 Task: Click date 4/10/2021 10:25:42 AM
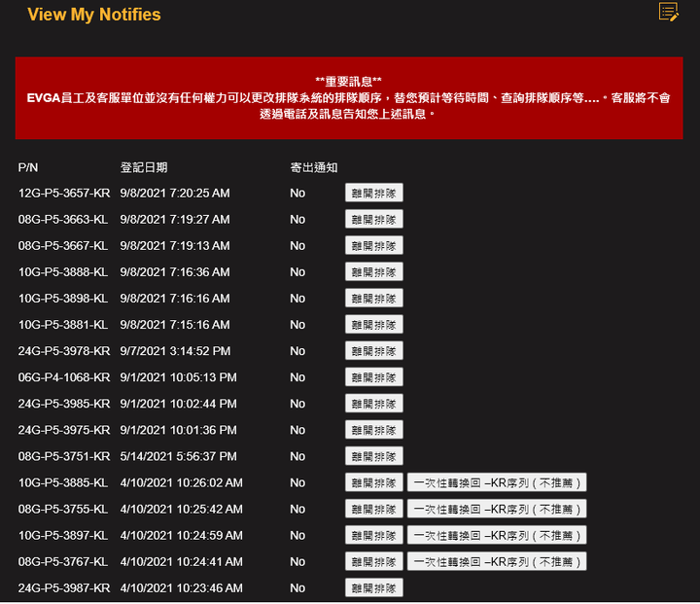coord(181,510)
